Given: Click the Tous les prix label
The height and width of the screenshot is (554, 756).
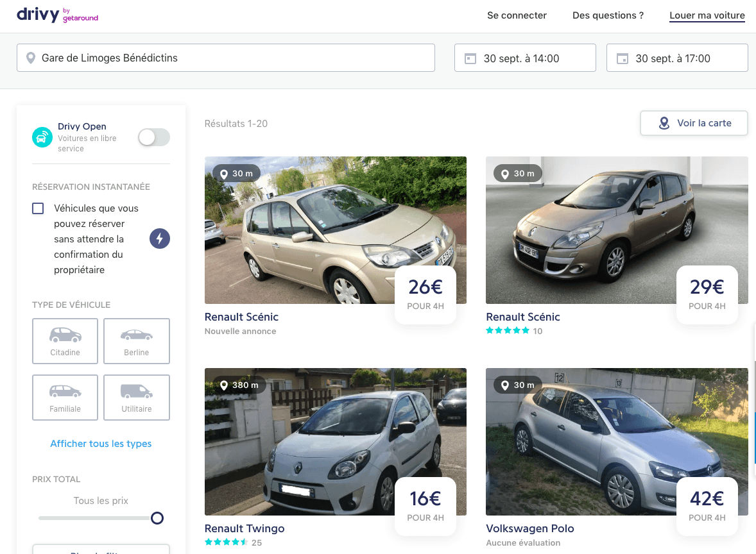Looking at the screenshot, I should click(101, 501).
